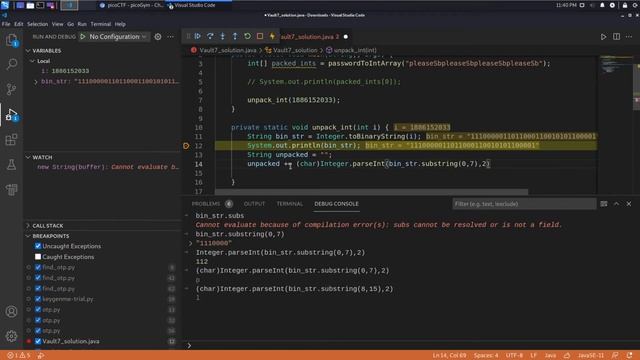
Task: Click the Java language mode indicator
Action: point(550,356)
